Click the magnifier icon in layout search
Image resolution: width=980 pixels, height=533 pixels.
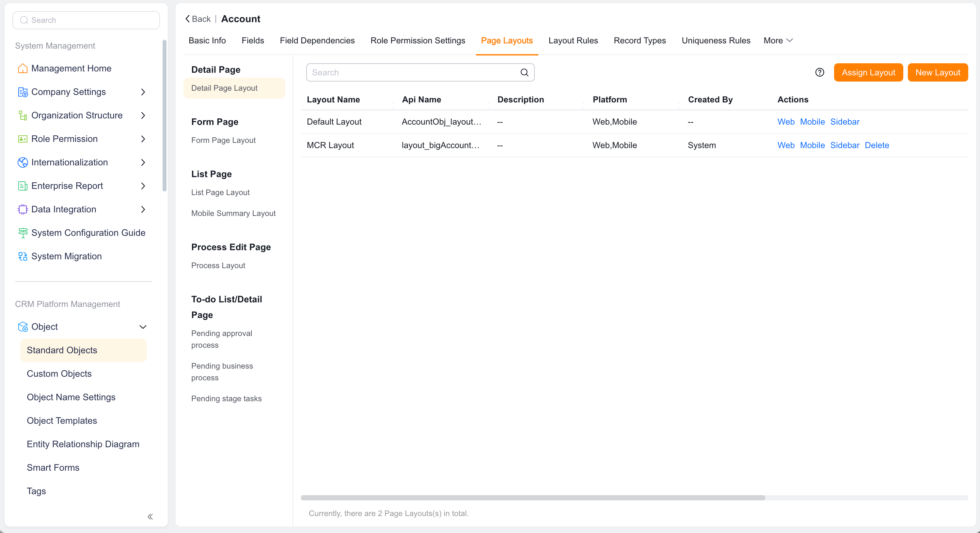coord(524,73)
